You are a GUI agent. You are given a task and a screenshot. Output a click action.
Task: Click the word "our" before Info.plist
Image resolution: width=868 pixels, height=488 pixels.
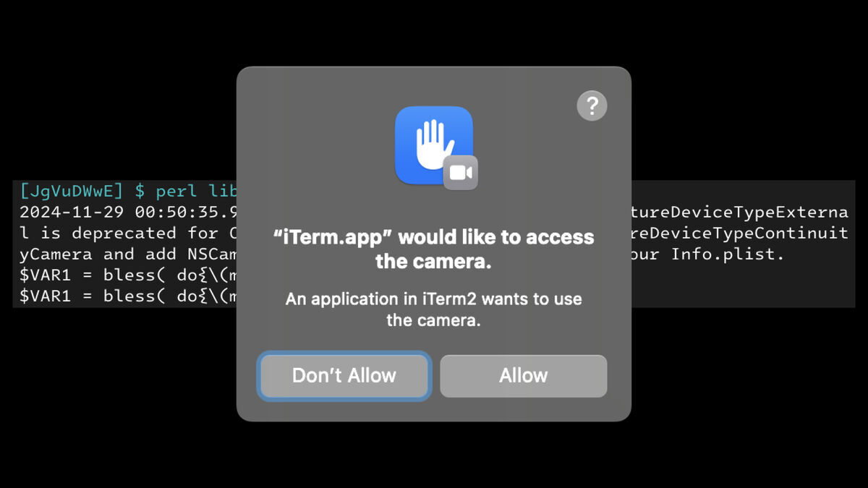coord(645,254)
